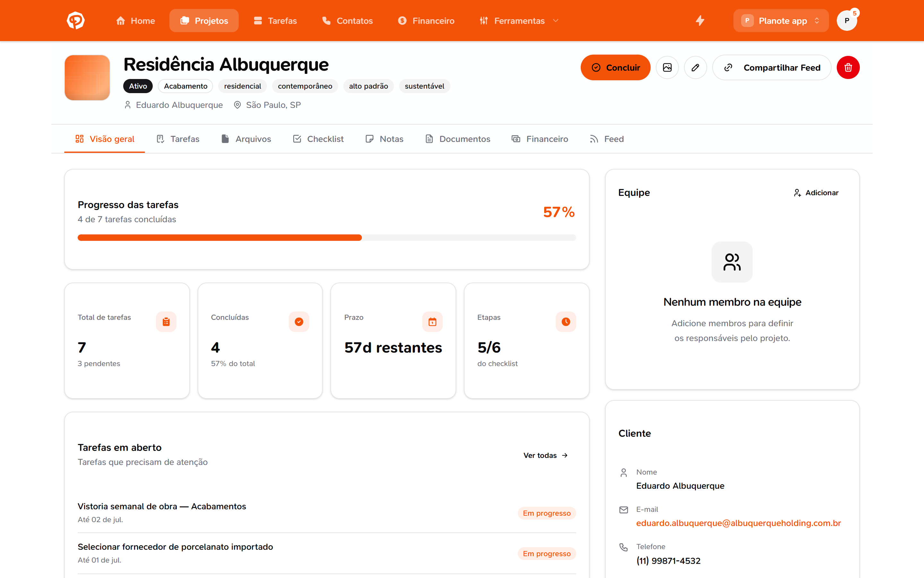Switch to the Documentos tab
This screenshot has height=578, width=924.
458,139
